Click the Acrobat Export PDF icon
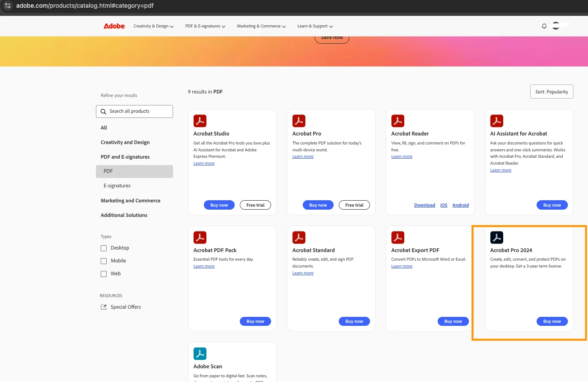 [x=398, y=238]
